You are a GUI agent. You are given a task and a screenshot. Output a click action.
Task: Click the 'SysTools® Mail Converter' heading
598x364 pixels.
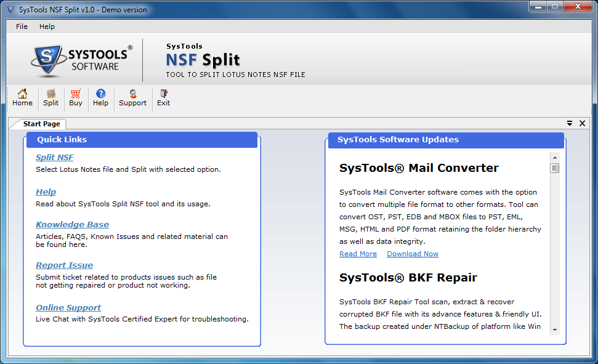pyautogui.click(x=419, y=168)
